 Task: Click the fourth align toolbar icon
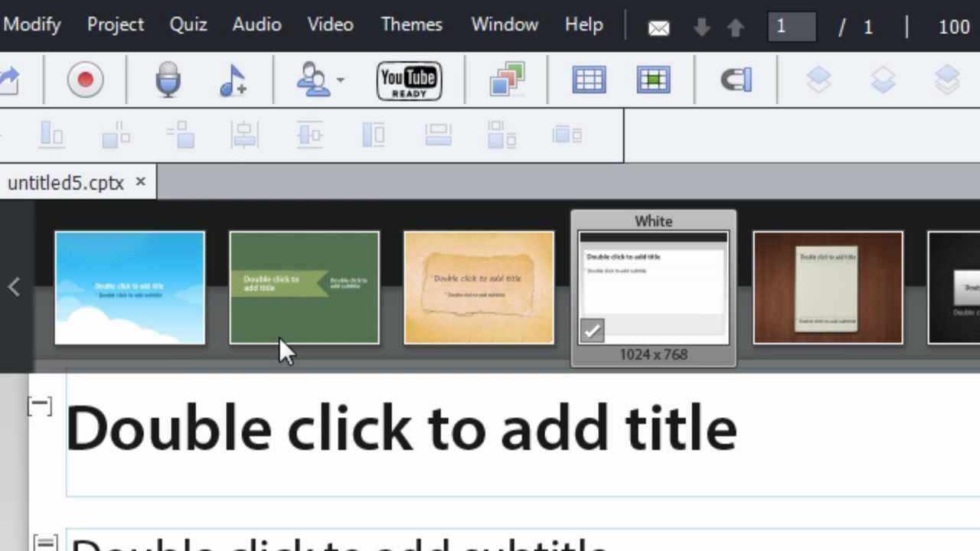point(245,135)
